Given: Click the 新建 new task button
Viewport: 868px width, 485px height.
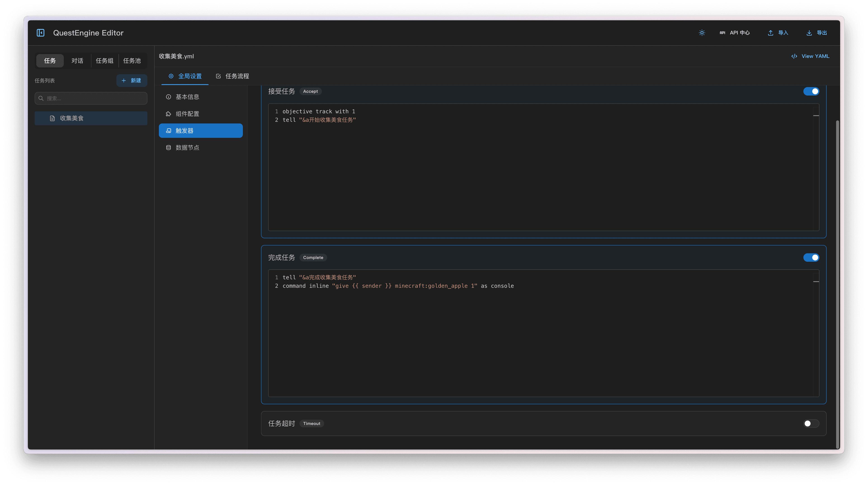Looking at the screenshot, I should point(131,81).
